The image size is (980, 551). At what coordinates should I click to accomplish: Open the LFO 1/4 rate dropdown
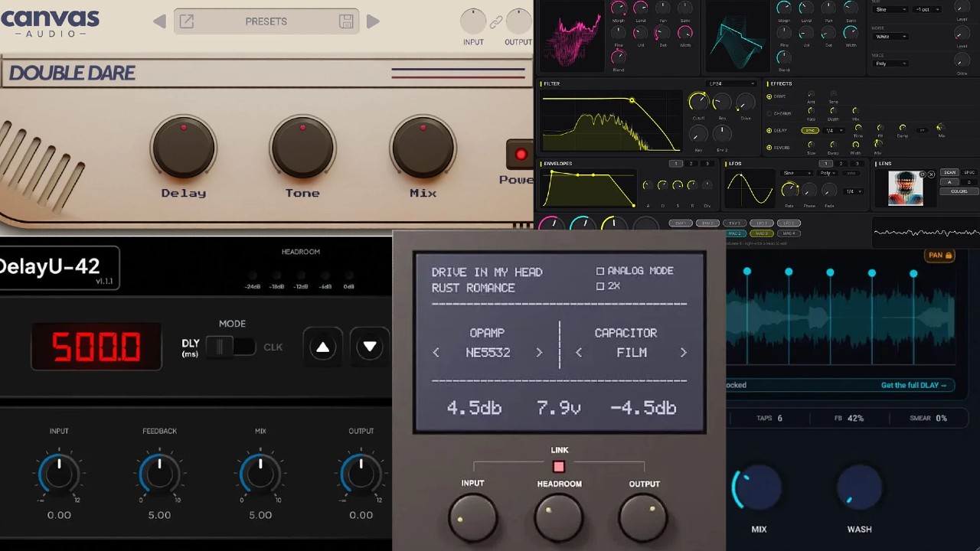pos(853,191)
